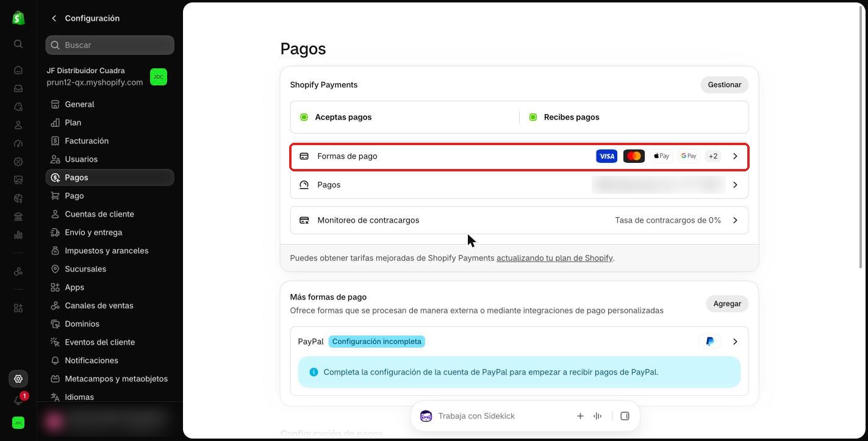Click plus icon in Sidekick bar

coord(580,416)
